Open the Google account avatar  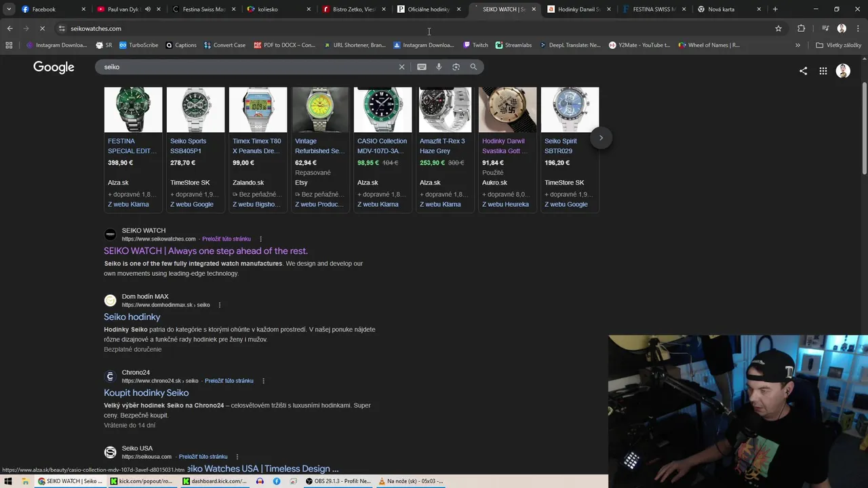(x=843, y=70)
